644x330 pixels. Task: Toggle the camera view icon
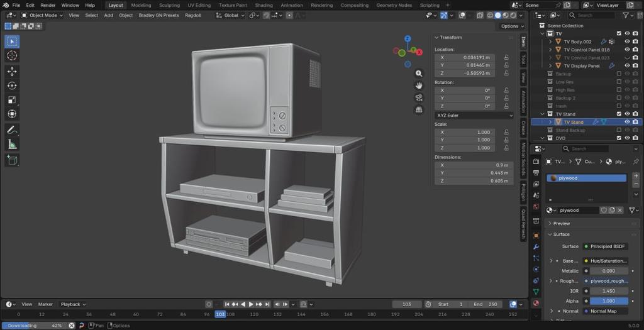(418, 97)
